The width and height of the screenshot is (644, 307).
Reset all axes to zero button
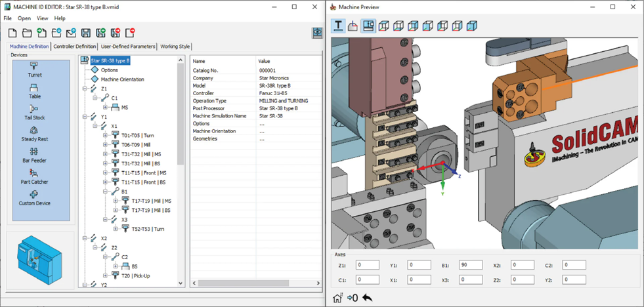pyautogui.click(x=352, y=298)
